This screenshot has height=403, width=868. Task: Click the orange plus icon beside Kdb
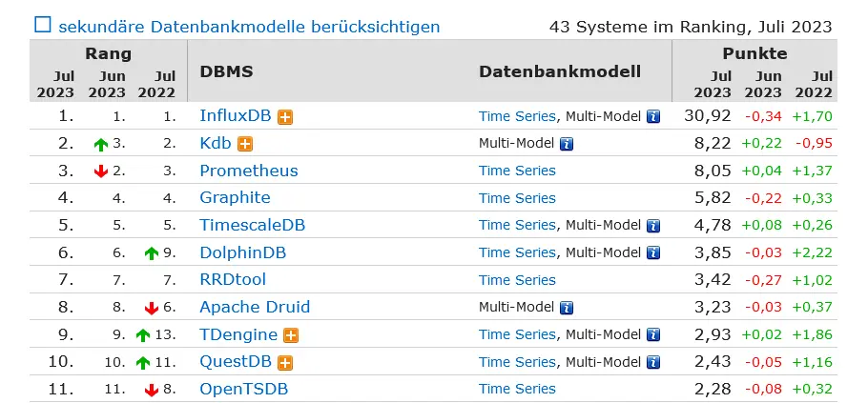244,144
